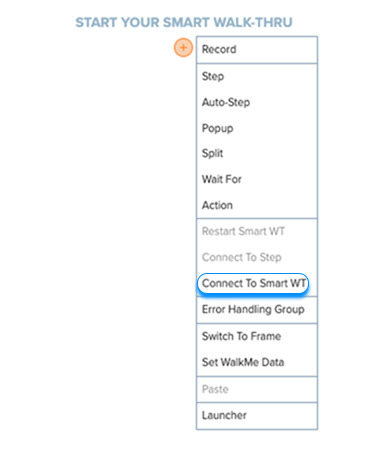Choose Set WalkMe Data

coord(257,362)
